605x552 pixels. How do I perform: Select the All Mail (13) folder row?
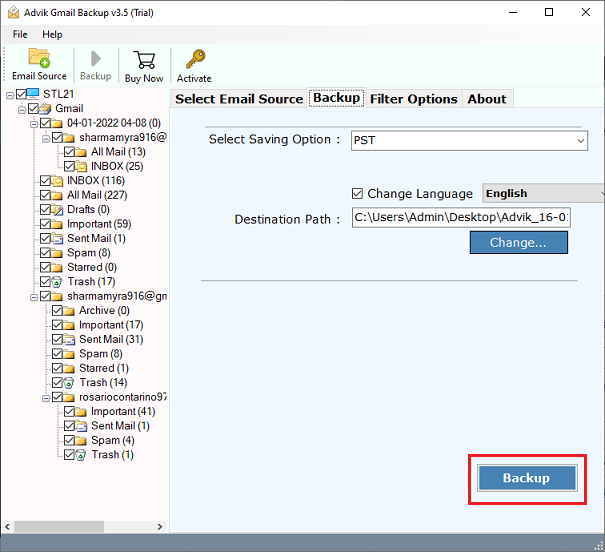[118, 152]
